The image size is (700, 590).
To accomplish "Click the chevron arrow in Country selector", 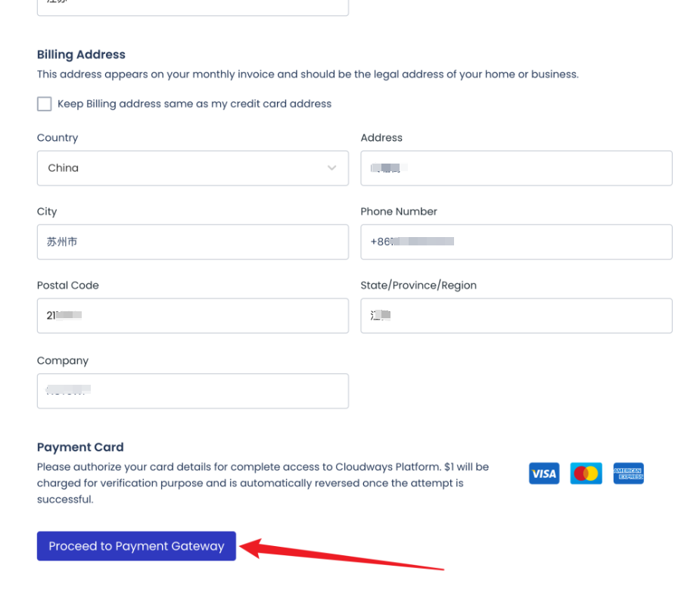I will (x=331, y=168).
